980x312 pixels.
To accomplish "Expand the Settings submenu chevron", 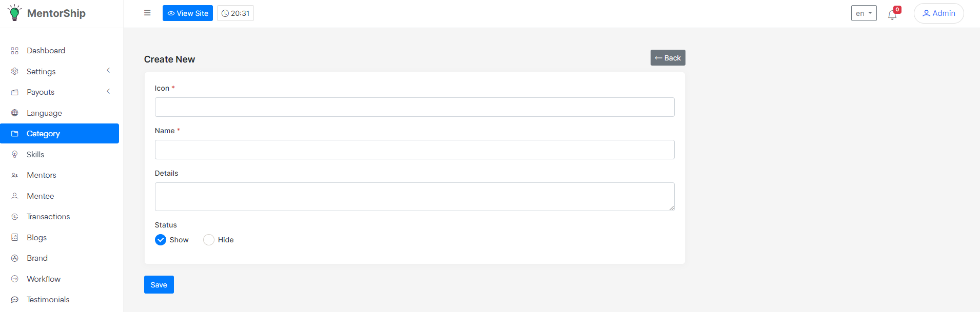I will 108,71.
